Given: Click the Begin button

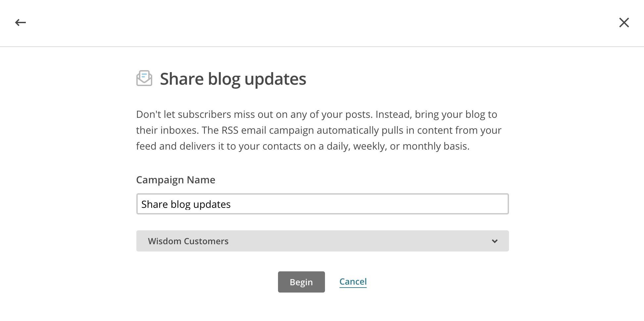Looking at the screenshot, I should 301,282.
